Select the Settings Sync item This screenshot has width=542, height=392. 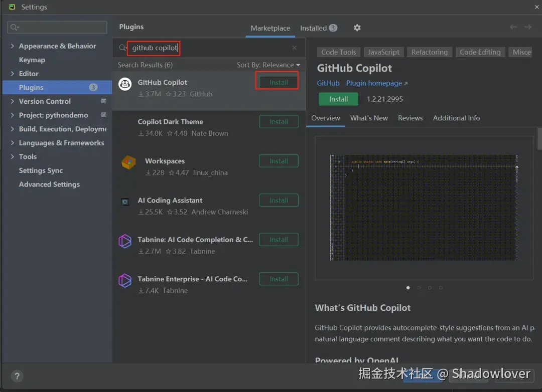point(41,170)
